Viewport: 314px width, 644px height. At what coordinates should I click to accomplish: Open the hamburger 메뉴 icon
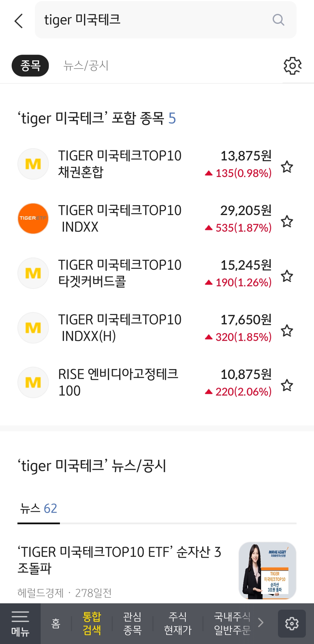[x=20, y=623]
